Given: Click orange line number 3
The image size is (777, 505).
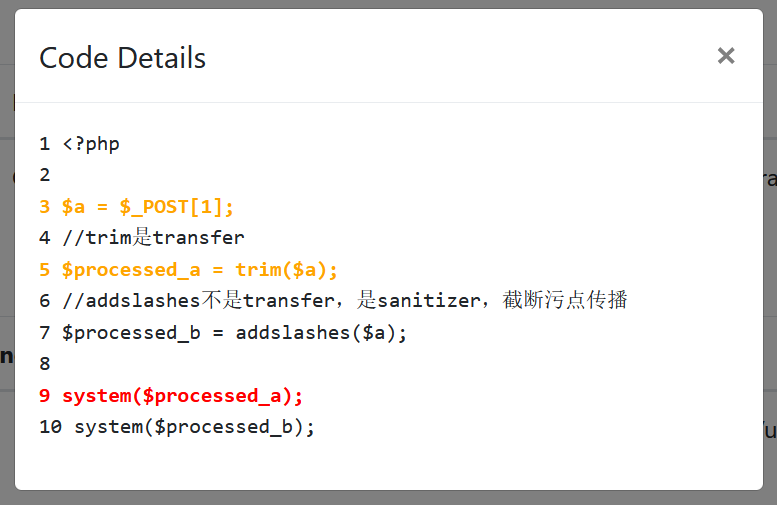Looking at the screenshot, I should click(x=44, y=207).
